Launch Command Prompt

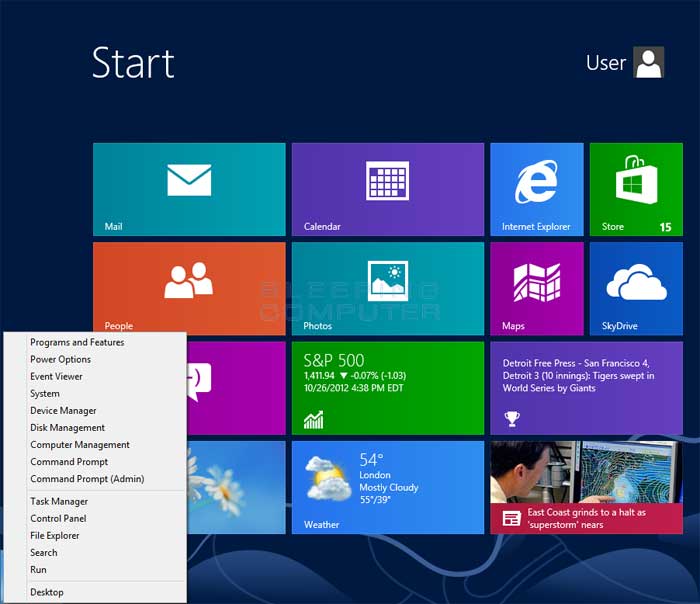coord(69,462)
